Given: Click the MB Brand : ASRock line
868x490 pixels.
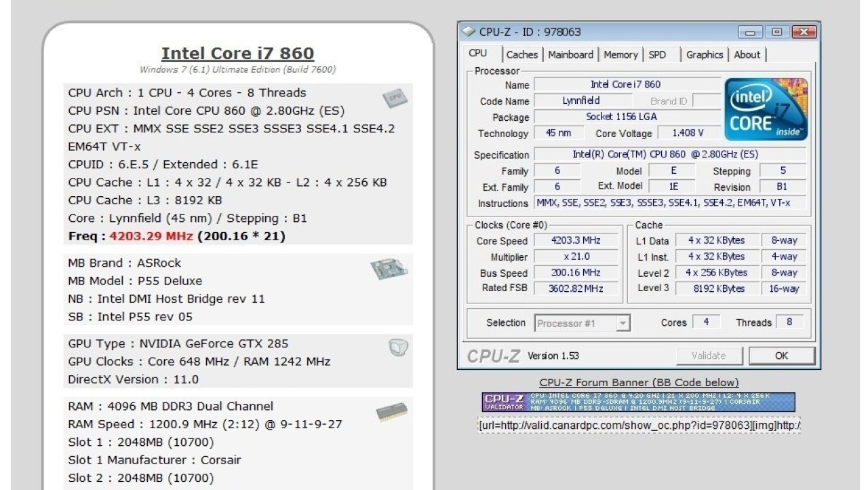Looking at the screenshot, I should point(125,263).
